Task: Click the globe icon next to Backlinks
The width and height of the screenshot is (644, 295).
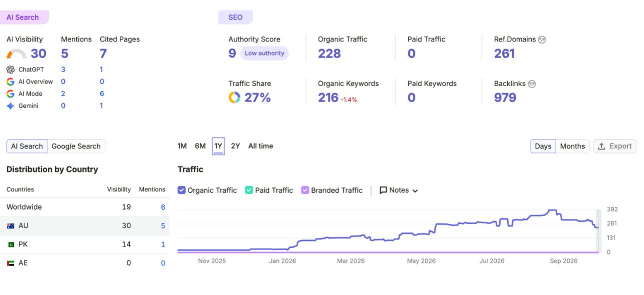Action: [x=532, y=84]
